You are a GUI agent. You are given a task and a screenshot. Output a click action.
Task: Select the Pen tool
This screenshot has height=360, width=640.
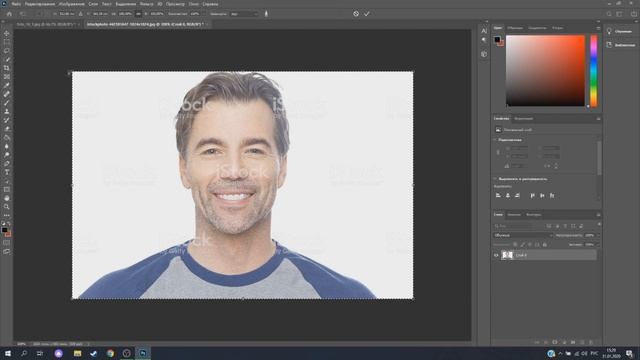click(x=7, y=164)
